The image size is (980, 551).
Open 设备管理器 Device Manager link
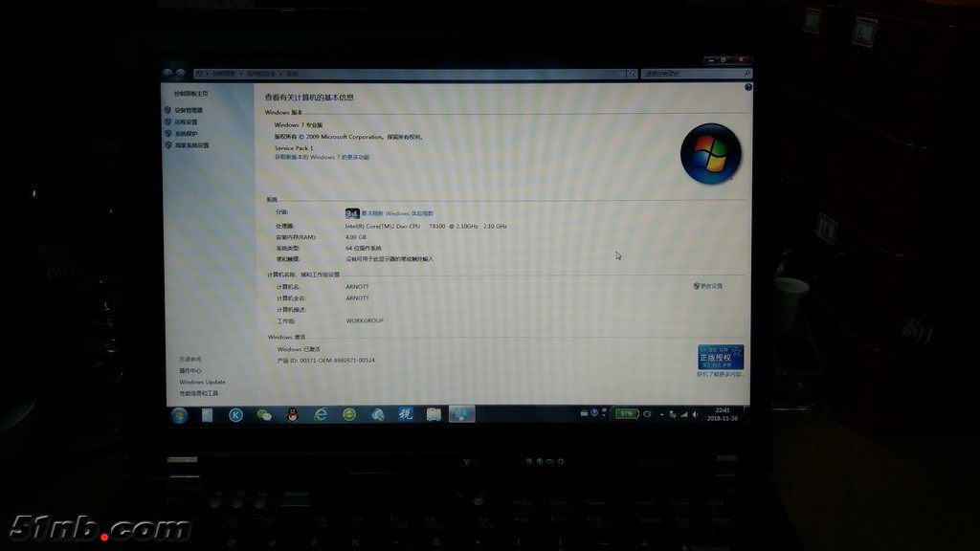click(189, 110)
